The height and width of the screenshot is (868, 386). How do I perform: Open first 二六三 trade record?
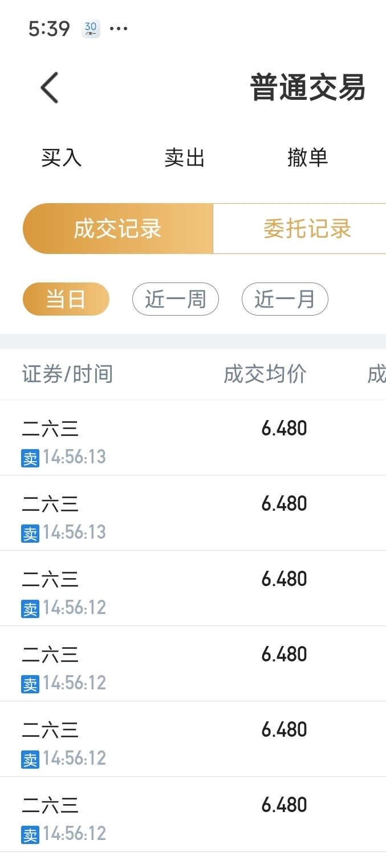pyautogui.click(x=193, y=438)
